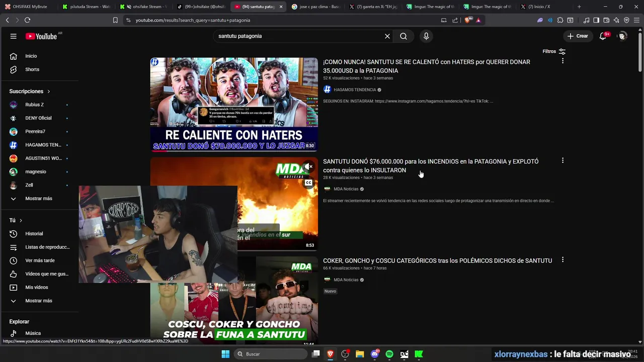
Task: Open the magnesio channel
Action: (39, 171)
